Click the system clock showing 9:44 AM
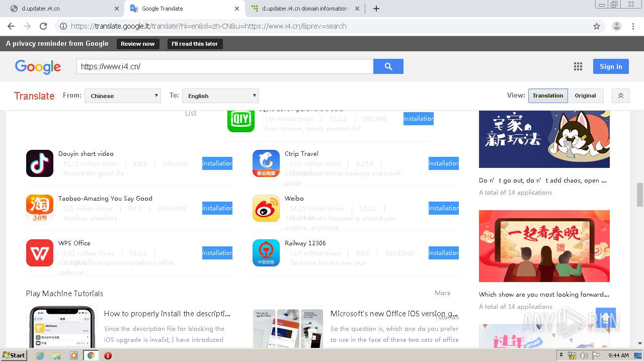The height and width of the screenshot is (362, 644). [x=618, y=355]
